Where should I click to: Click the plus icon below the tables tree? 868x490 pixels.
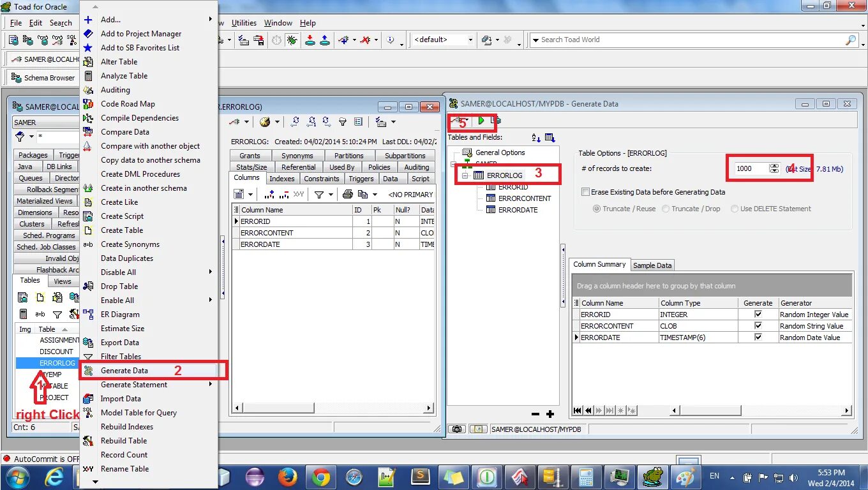pyautogui.click(x=550, y=414)
